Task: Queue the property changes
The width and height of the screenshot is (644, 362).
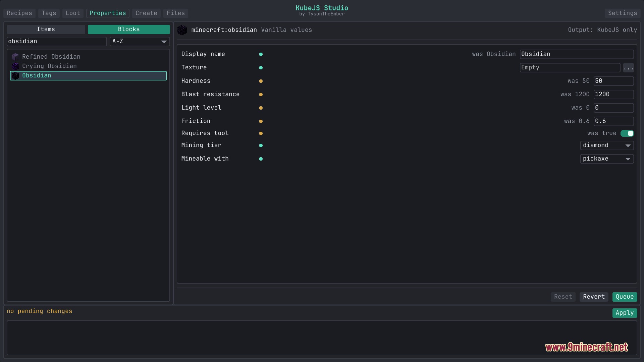Action: pyautogui.click(x=625, y=297)
